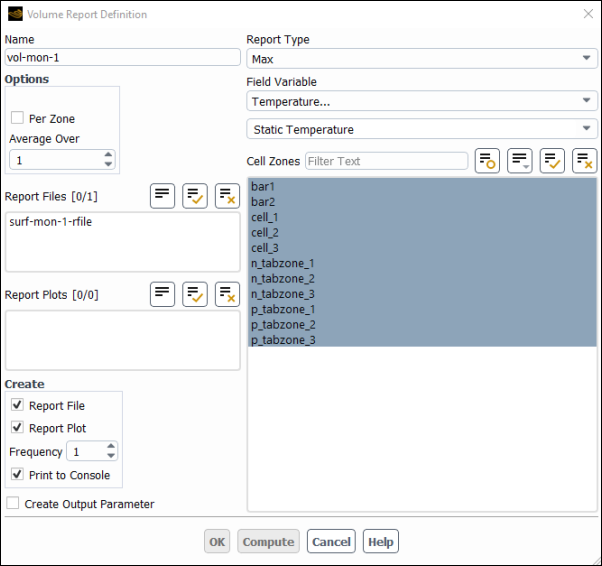602x566 pixels.
Task: Open the Static Temperature dropdown
Action: (421, 129)
